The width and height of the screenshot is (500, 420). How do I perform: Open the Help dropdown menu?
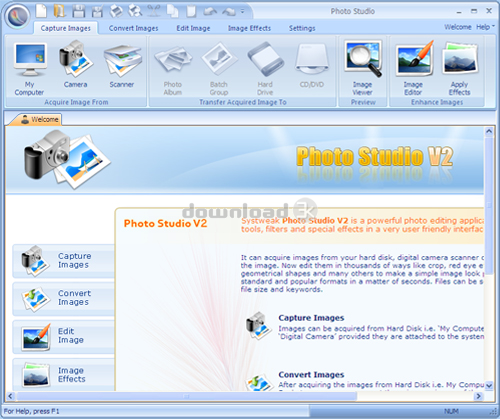[485, 27]
